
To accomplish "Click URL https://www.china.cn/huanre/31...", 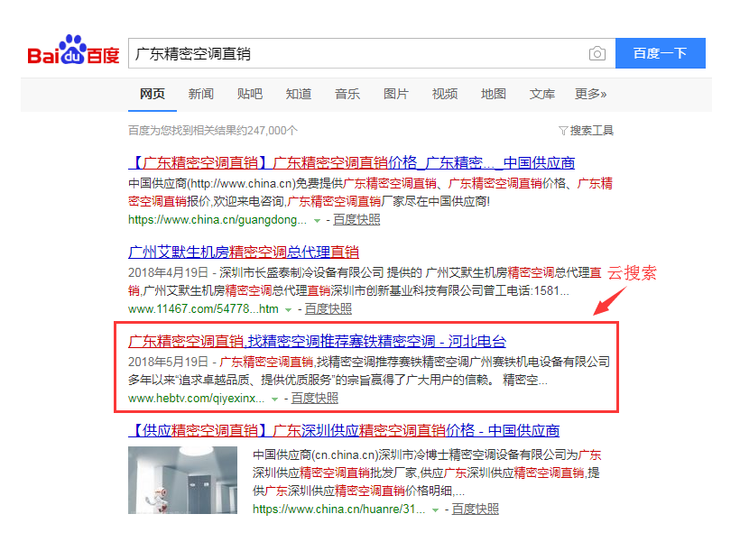I will tap(338, 509).
